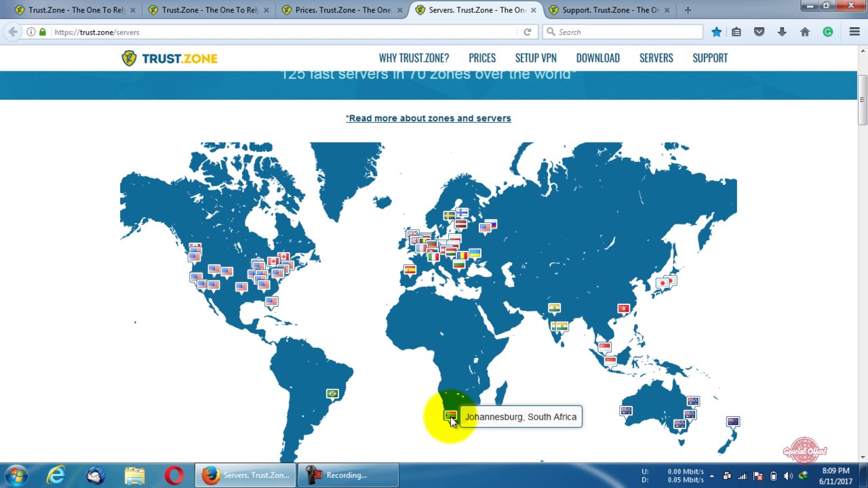
Task: Open Windows Start menu
Action: 16,475
